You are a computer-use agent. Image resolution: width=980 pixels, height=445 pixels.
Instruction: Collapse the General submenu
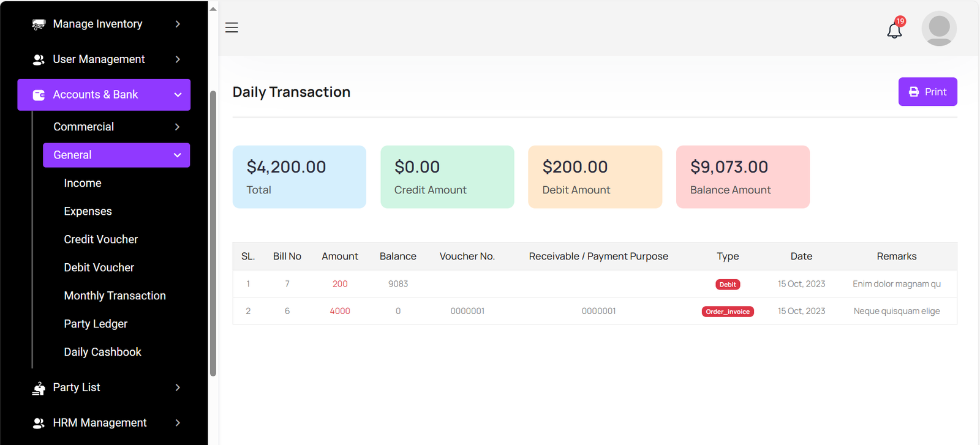(x=177, y=155)
